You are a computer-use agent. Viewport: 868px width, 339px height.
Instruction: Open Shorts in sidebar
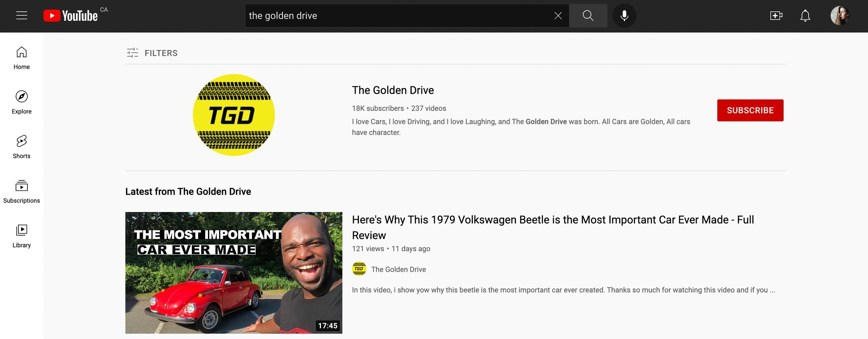[x=22, y=147]
